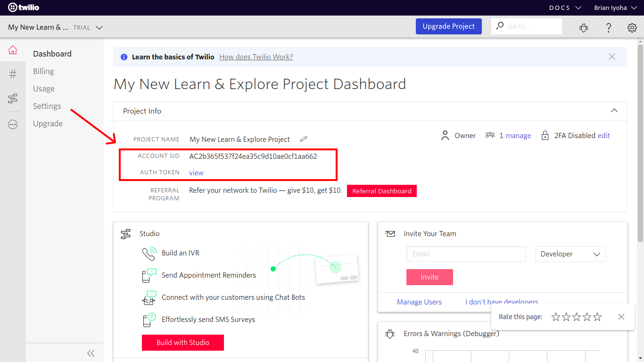Collapse the sidebar with the double chevron
Screen dimensions: 644x362
point(91,353)
